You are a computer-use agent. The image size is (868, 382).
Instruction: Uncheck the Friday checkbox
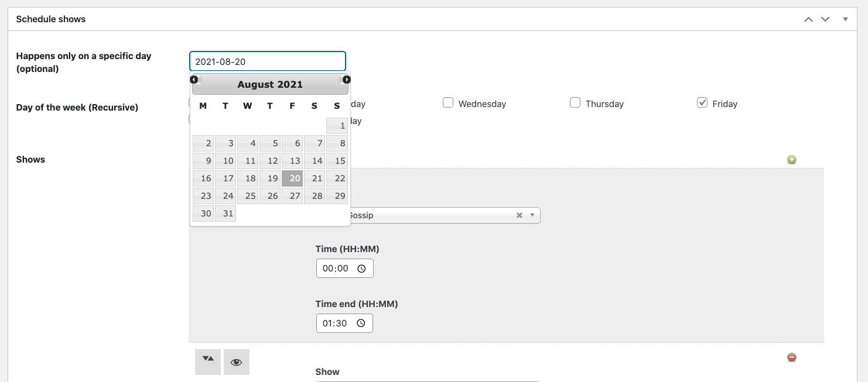[702, 103]
